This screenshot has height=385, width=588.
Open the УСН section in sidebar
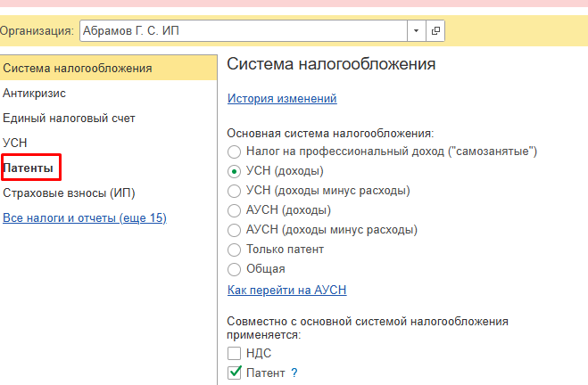click(x=14, y=143)
